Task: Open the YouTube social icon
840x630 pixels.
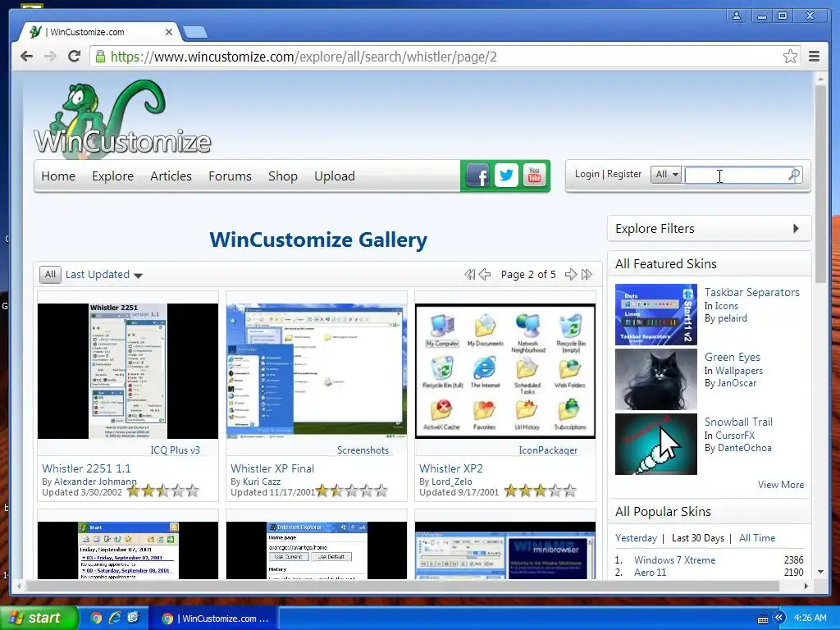Action: (534, 176)
